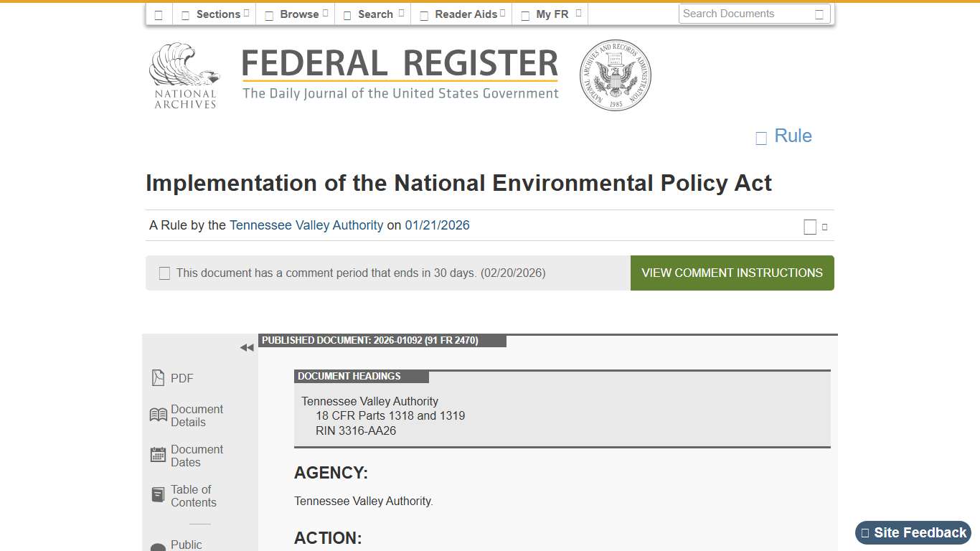The height and width of the screenshot is (551, 980).
Task: Collapse the sidebar with the double-arrow control
Action: [x=247, y=347]
